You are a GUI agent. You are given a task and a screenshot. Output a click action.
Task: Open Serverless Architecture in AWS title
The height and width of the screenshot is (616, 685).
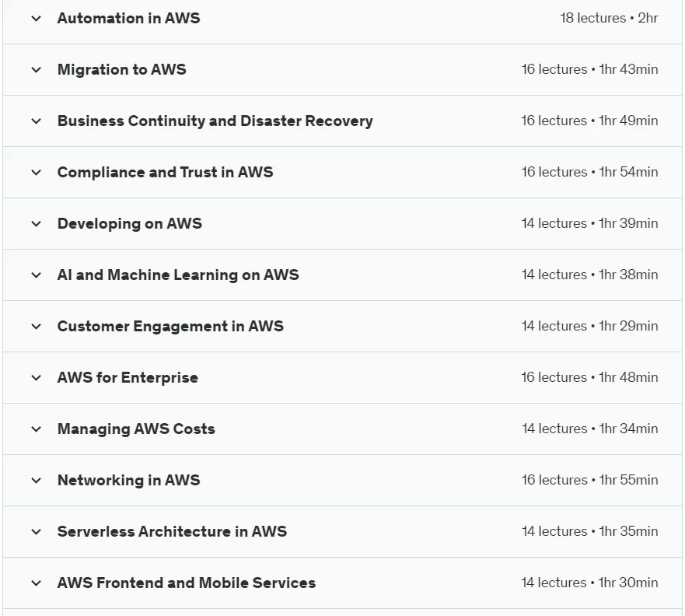[172, 532]
